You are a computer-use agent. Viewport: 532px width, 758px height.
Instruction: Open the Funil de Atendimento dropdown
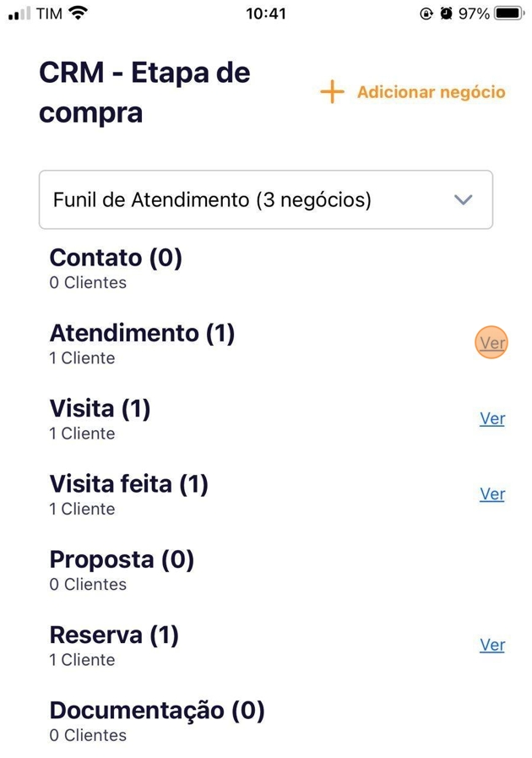pos(253,200)
